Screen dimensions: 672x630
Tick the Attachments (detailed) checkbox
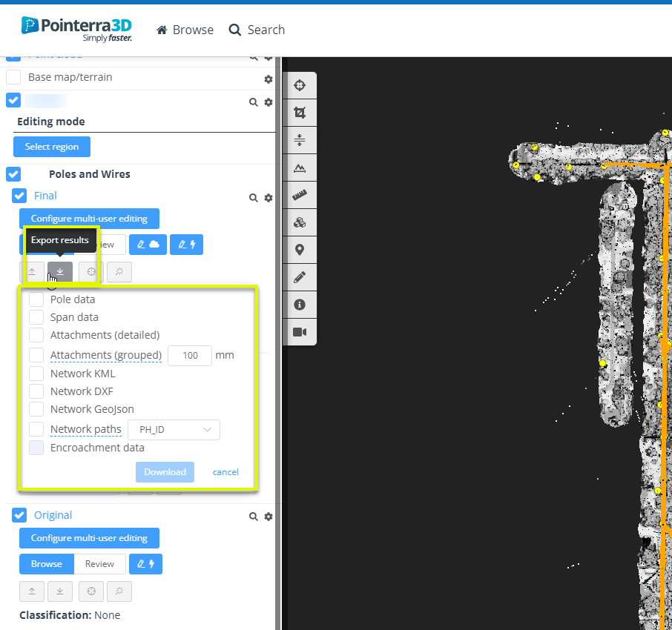tap(36, 335)
